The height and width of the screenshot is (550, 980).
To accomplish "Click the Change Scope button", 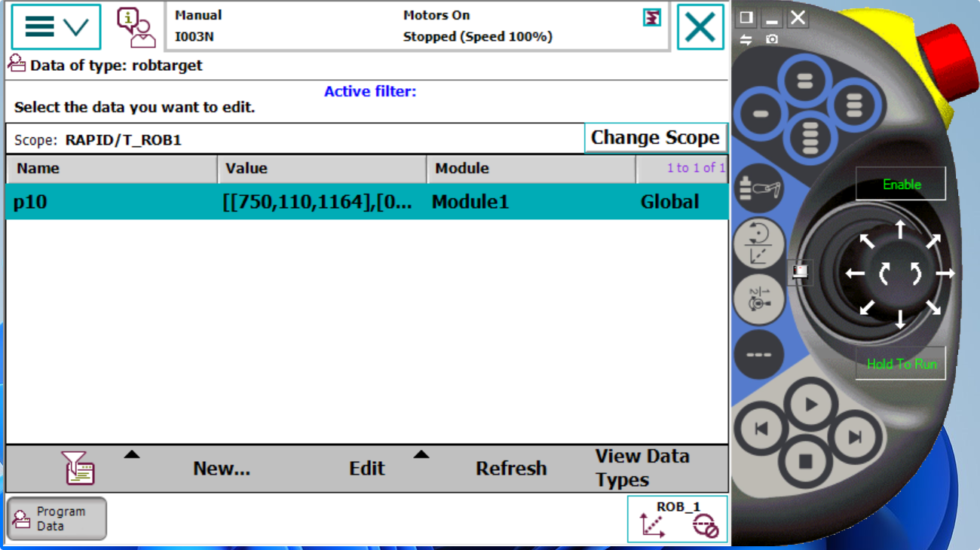I will 655,138.
